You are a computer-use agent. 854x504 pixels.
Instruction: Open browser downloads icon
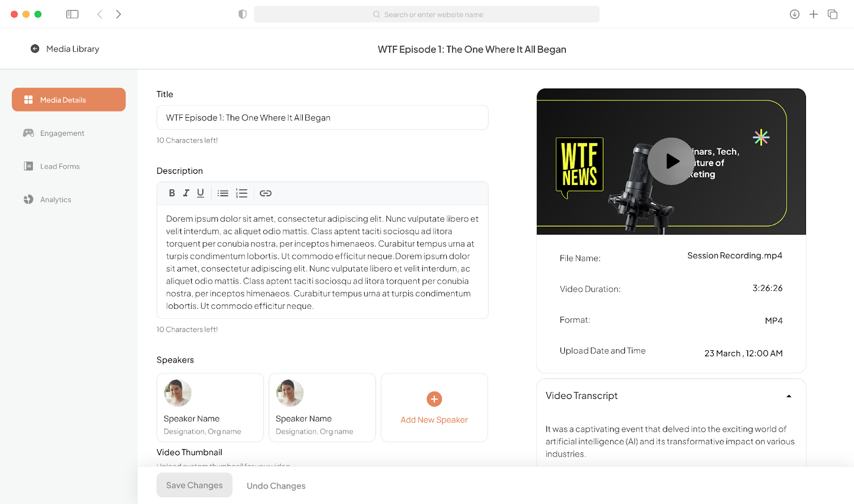[794, 14]
